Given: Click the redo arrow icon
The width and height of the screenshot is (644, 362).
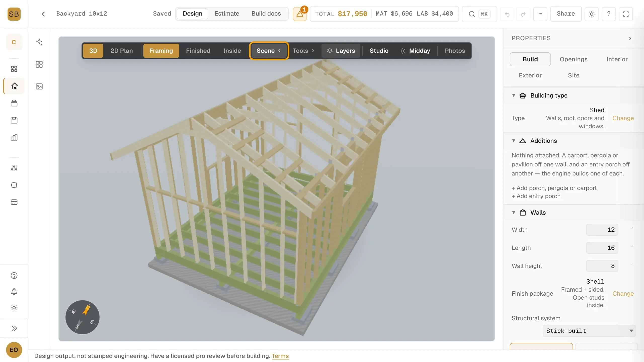Looking at the screenshot, I should coord(523,14).
